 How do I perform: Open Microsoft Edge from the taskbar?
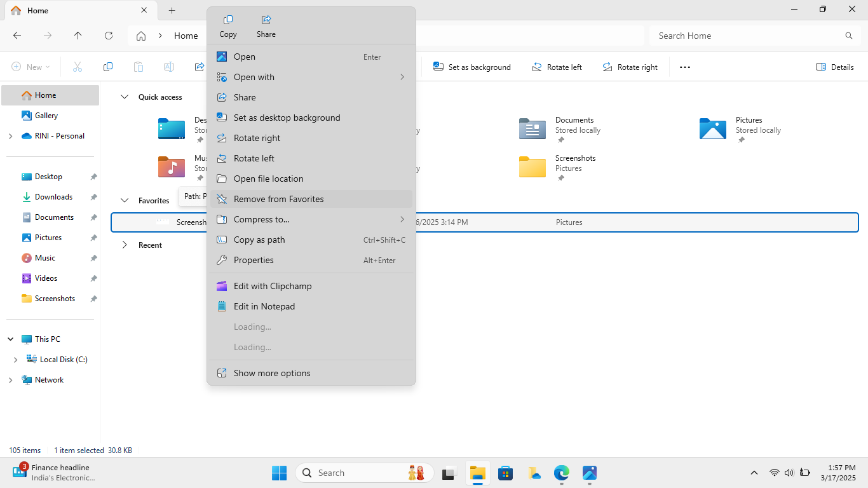561,473
